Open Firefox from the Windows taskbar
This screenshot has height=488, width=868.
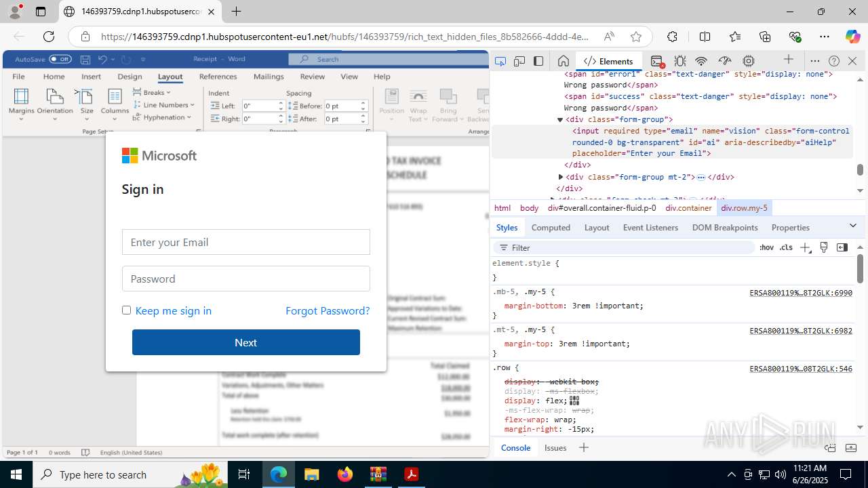coord(345,474)
